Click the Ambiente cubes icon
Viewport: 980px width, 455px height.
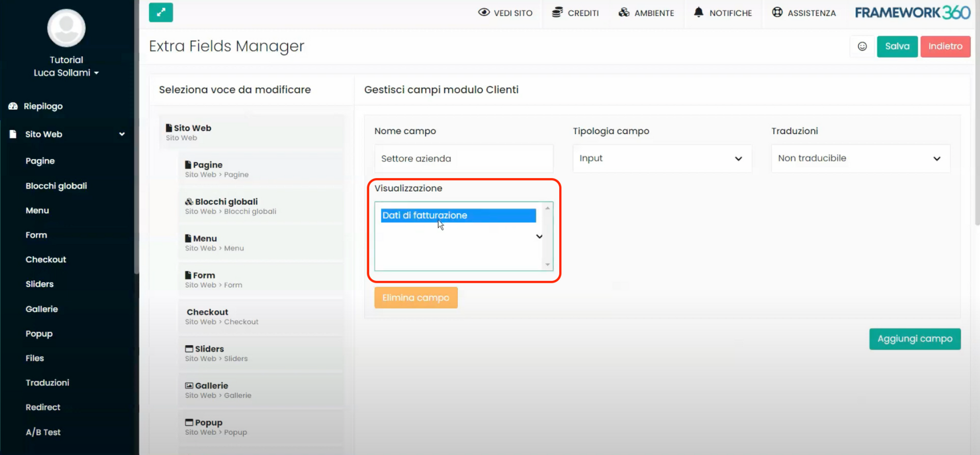pyautogui.click(x=624, y=12)
